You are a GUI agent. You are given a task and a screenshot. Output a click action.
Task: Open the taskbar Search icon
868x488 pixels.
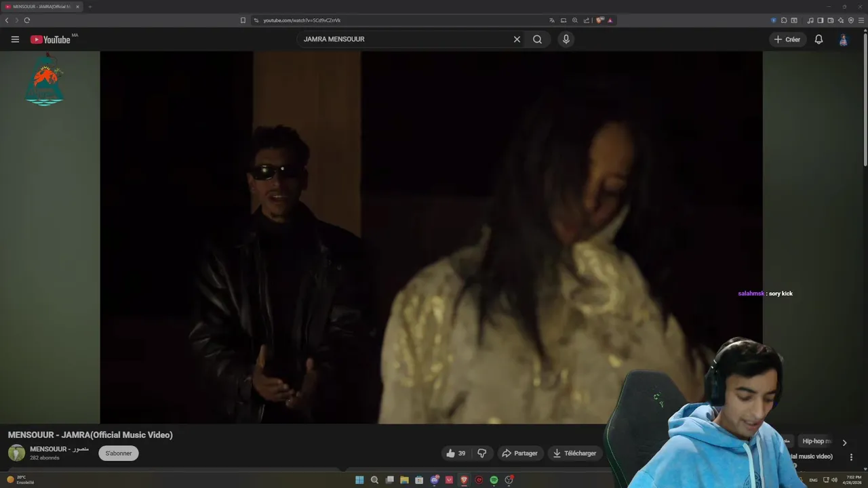(x=374, y=480)
